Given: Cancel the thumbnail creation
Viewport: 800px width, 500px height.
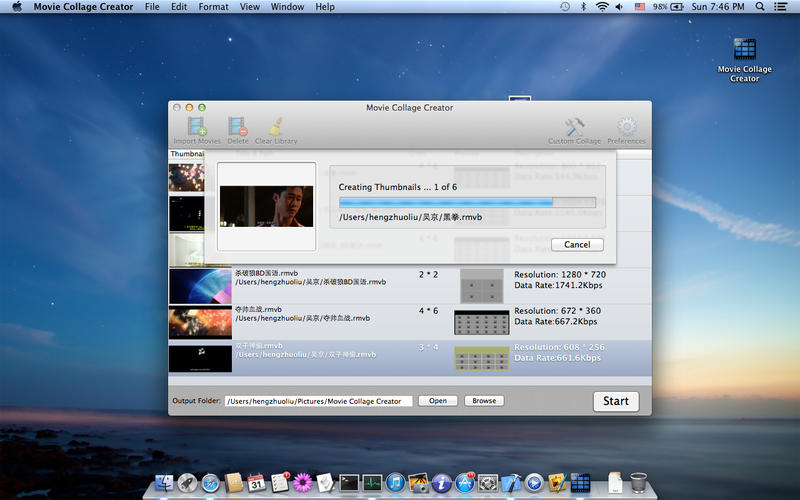Looking at the screenshot, I should (x=577, y=244).
